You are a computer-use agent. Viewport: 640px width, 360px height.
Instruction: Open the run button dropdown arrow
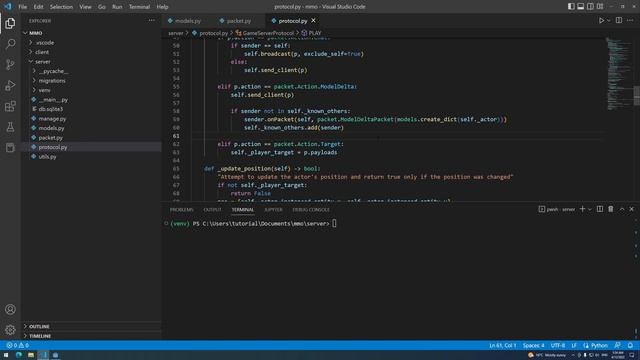point(609,20)
